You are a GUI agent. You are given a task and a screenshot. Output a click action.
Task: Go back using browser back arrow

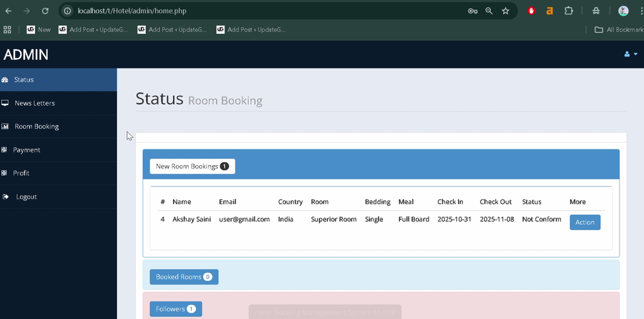coord(8,11)
